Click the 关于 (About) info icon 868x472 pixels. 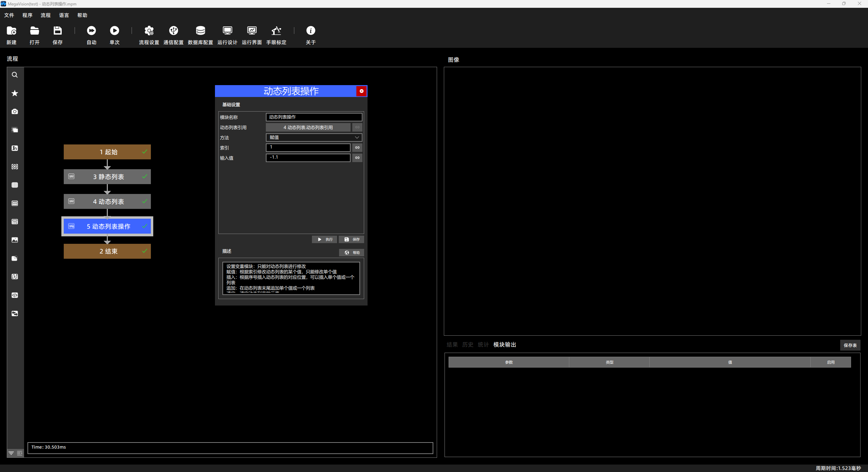(x=311, y=31)
